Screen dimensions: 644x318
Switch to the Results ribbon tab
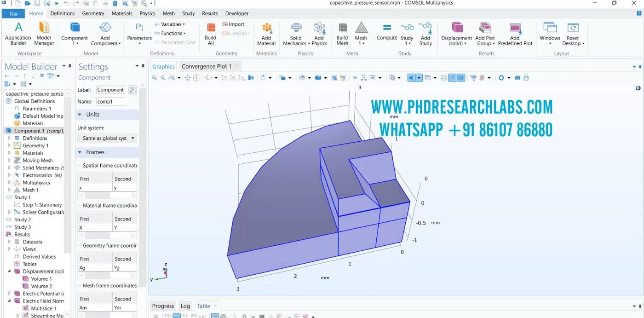[x=210, y=14]
